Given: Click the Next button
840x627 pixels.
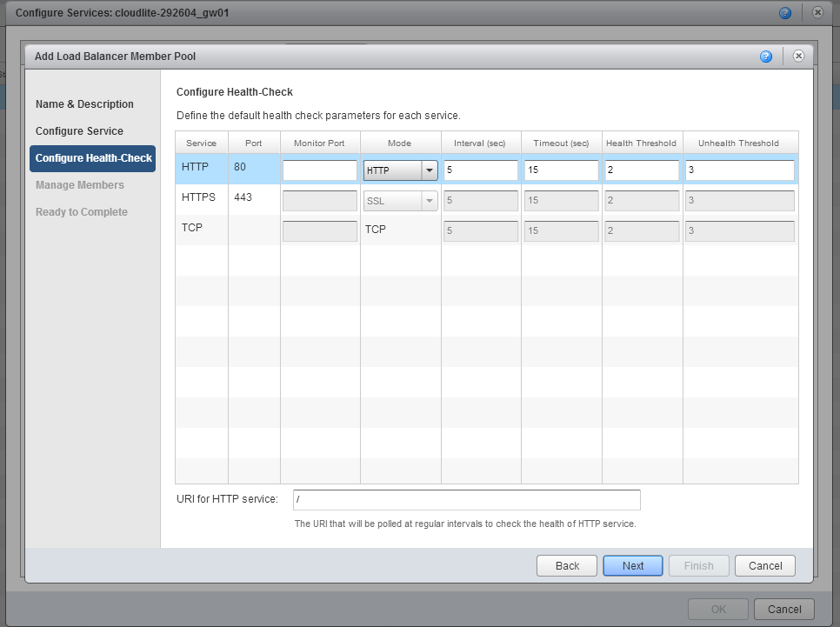Looking at the screenshot, I should [632, 565].
